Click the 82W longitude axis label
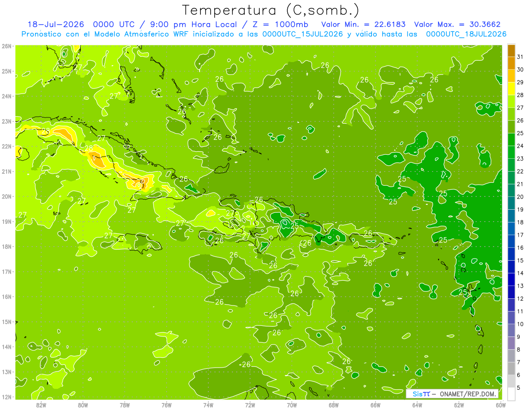Viewport: 532px width, 411px height. (41, 405)
